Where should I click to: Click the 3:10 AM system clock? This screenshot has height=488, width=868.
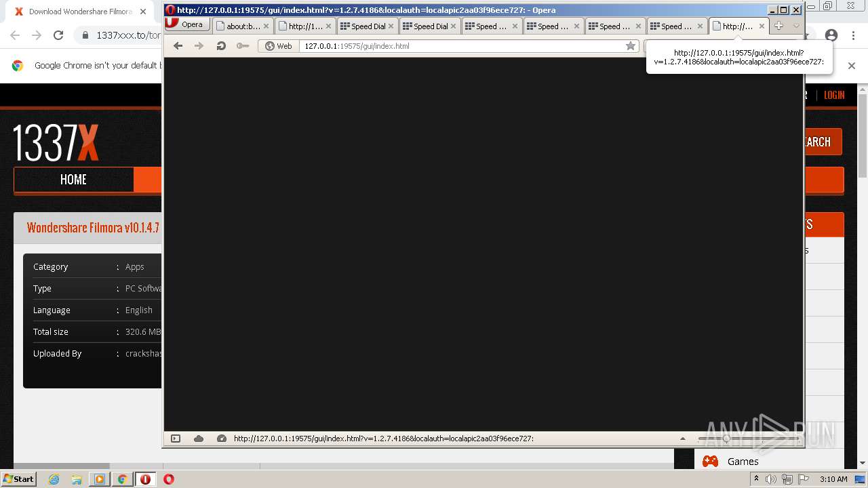[833, 479]
